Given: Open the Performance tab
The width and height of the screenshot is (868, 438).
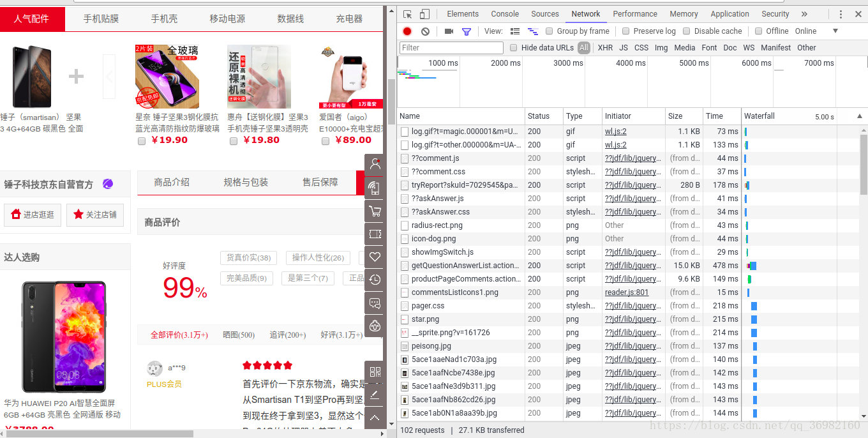Looking at the screenshot, I should [635, 14].
